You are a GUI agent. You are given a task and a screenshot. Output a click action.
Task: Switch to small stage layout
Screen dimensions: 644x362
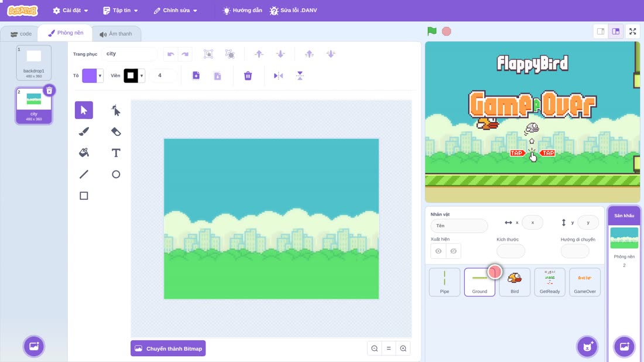pos(601,31)
